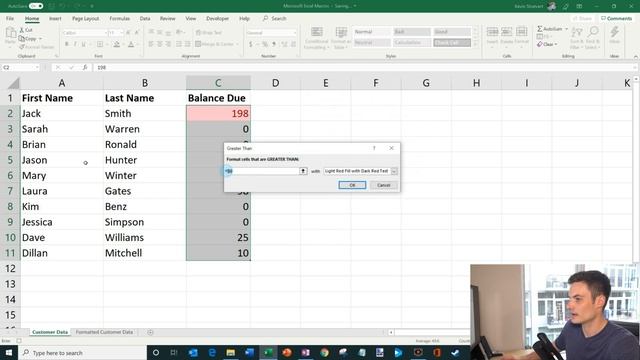Toggle Underline formatting

[x=84, y=44]
